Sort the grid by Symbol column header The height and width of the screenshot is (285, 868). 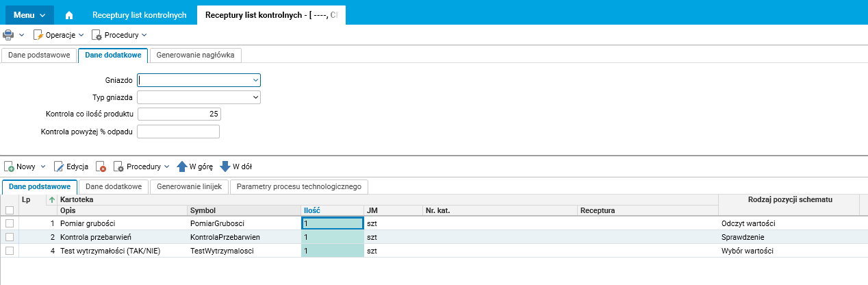coord(243,210)
